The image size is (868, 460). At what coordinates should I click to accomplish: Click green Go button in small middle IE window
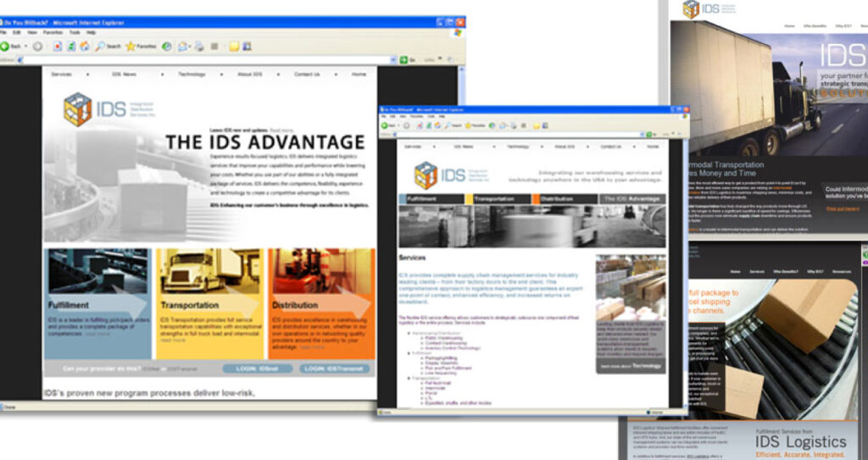coord(649,135)
